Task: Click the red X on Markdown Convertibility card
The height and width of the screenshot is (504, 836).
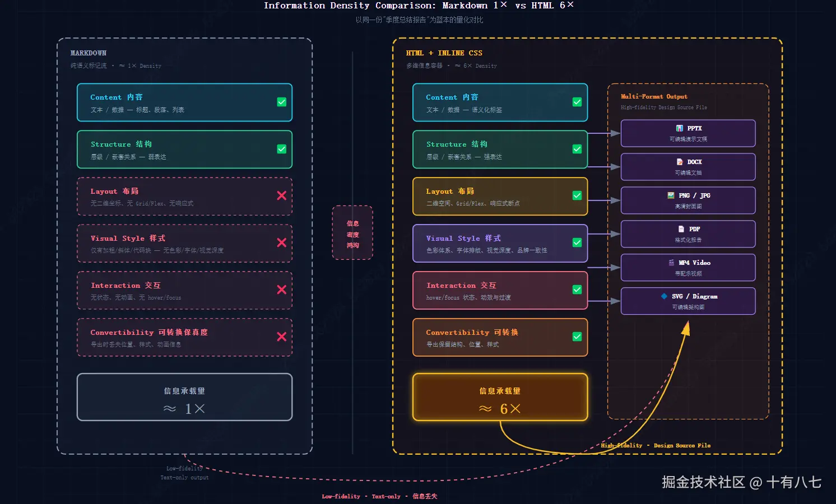Action: 281,337
